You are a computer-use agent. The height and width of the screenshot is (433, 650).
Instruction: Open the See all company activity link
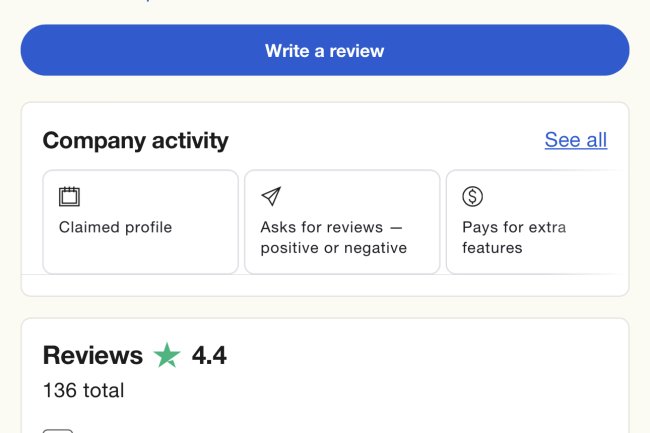click(575, 140)
